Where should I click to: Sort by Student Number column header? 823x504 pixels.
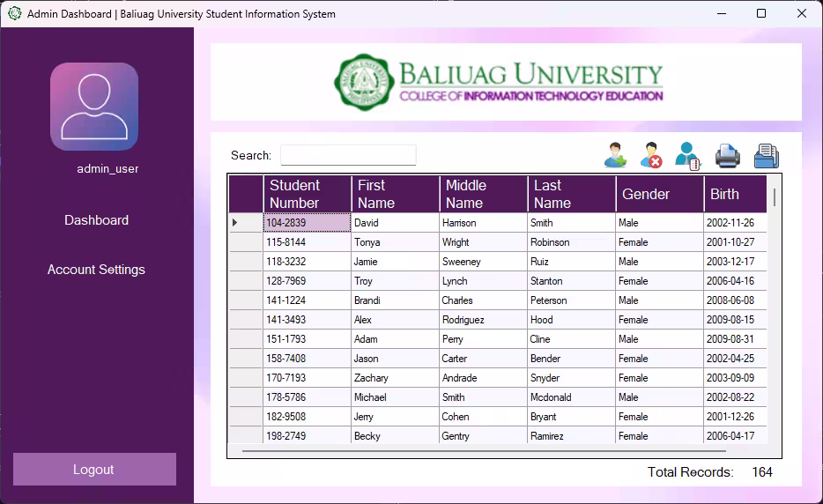pos(308,194)
